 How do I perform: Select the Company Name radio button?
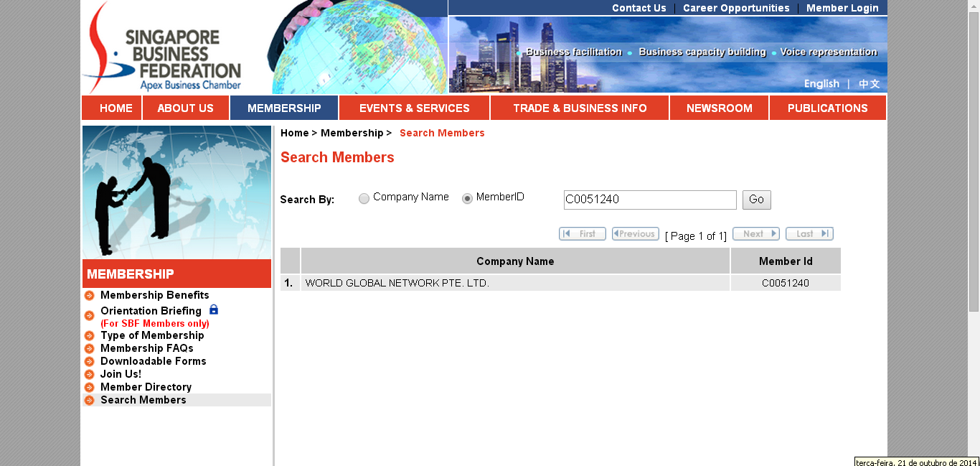[364, 198]
